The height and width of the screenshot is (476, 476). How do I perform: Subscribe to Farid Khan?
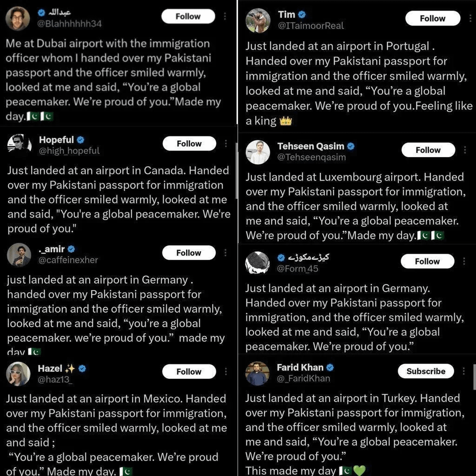point(426,371)
